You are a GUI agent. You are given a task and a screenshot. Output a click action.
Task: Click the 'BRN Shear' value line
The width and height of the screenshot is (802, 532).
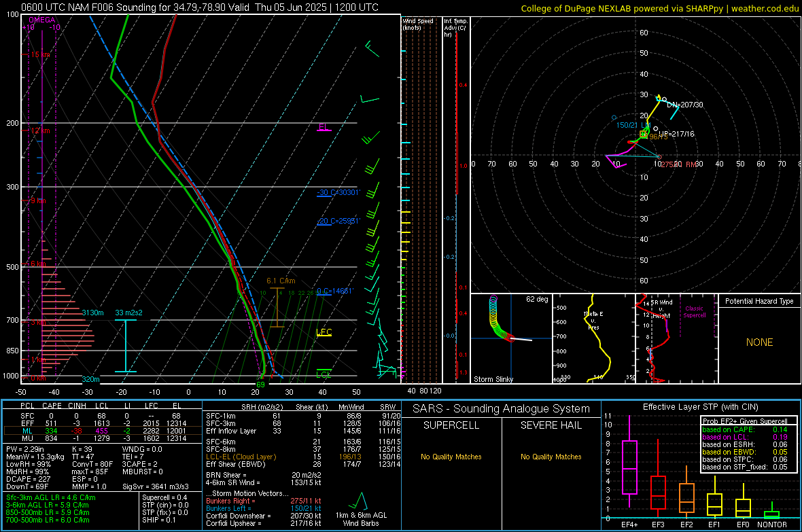click(264, 475)
